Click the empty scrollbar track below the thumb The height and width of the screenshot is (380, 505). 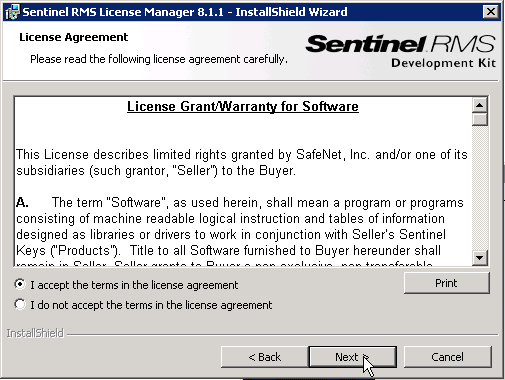point(480,188)
